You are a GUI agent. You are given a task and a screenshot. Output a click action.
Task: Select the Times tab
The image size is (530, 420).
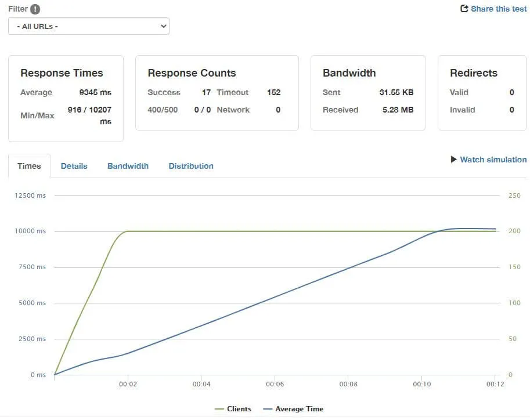pos(29,166)
